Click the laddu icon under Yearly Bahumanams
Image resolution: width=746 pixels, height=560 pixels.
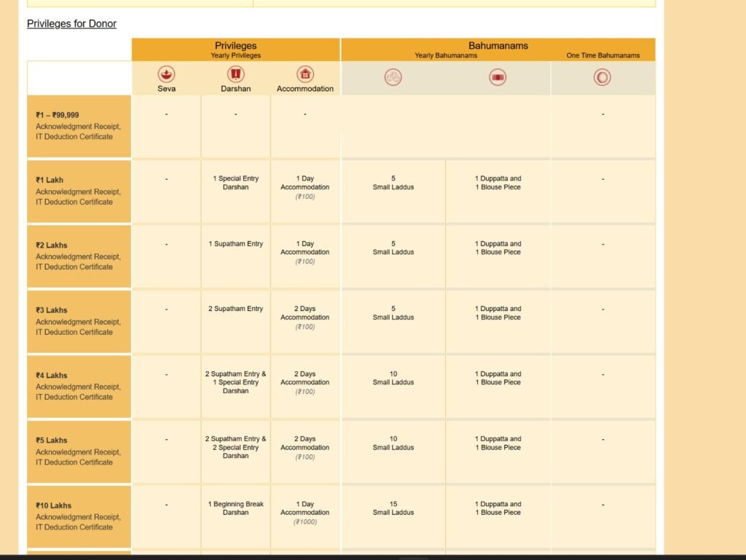tap(393, 77)
